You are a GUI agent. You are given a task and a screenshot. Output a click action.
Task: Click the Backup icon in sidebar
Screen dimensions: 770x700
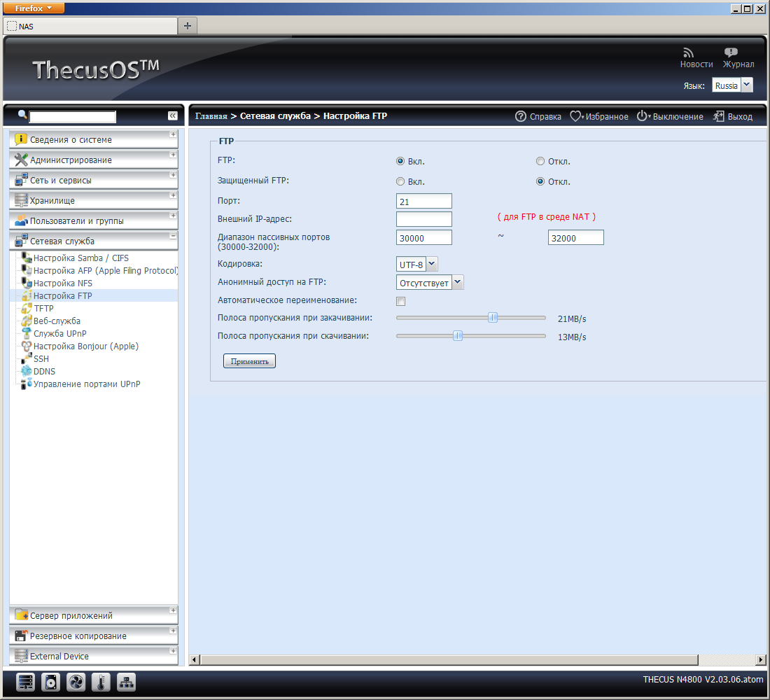(20, 636)
